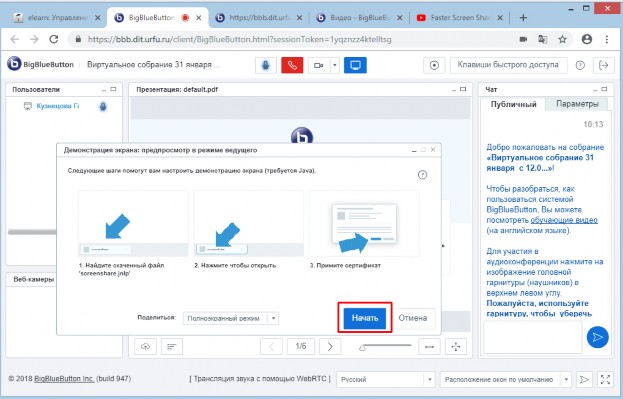Reload the page
Screen dimensions: 623x399
54,39
